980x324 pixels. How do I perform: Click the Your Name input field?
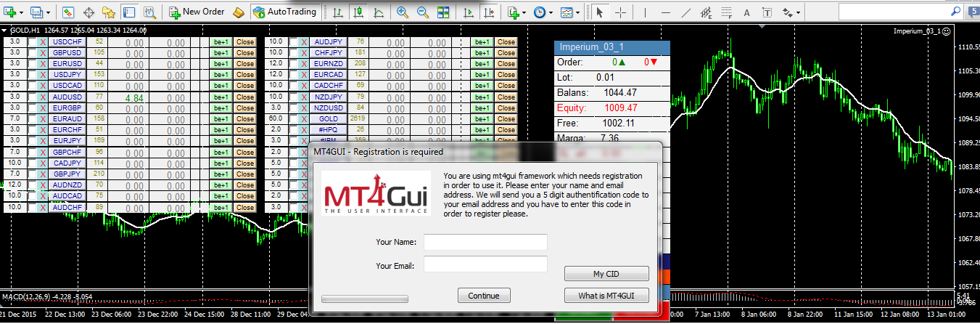click(485, 242)
